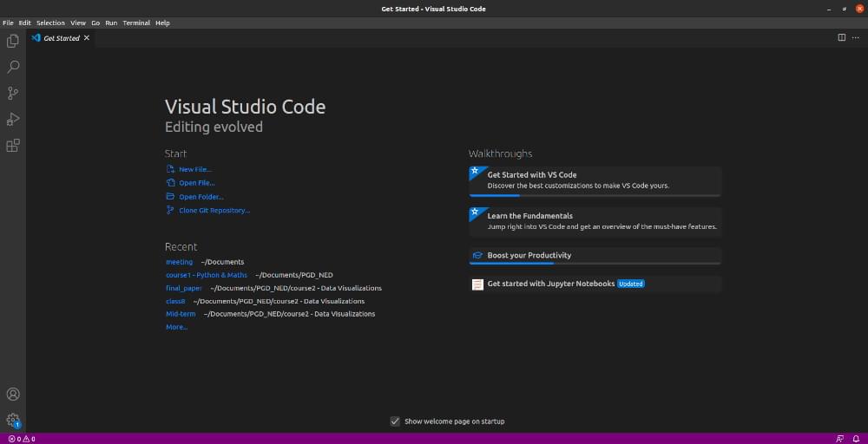
Task: Click the New File... link
Action: point(188,170)
